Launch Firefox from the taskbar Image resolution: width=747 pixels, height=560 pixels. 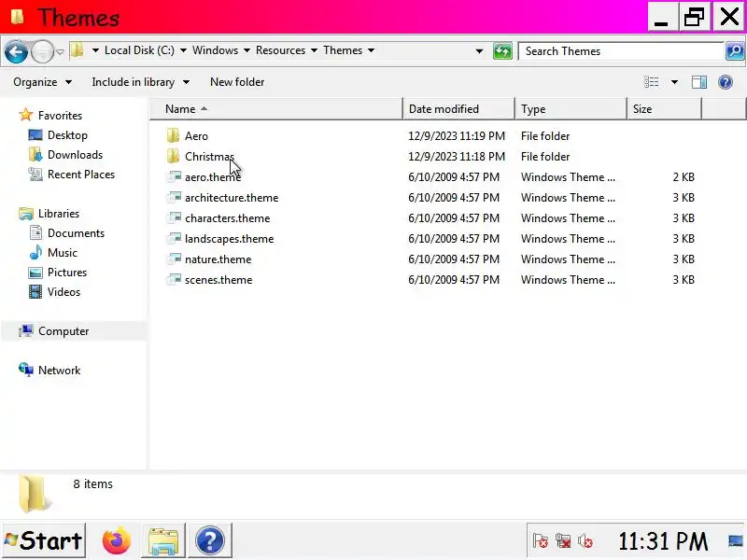(x=116, y=541)
